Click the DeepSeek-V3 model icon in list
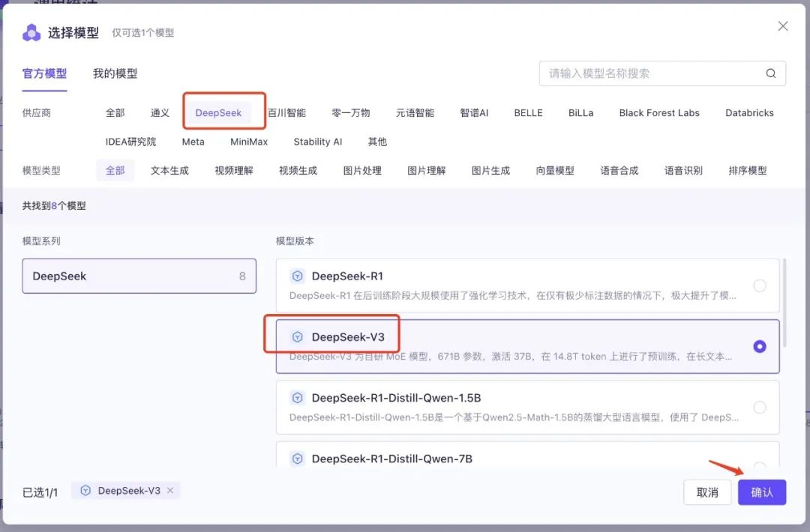Viewport: 810px width, 532px height. click(x=298, y=337)
